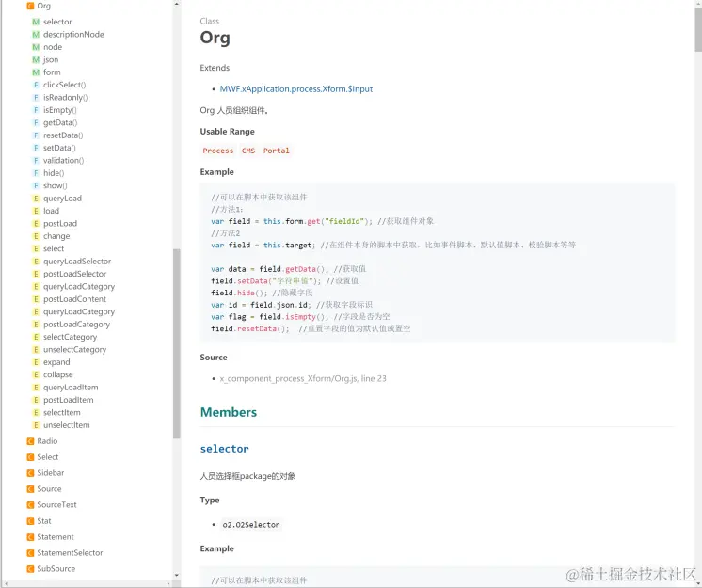Screen dimensions: 702x588
Task: Click the F function icon beside isReadonly()
Action: [x=36, y=98]
